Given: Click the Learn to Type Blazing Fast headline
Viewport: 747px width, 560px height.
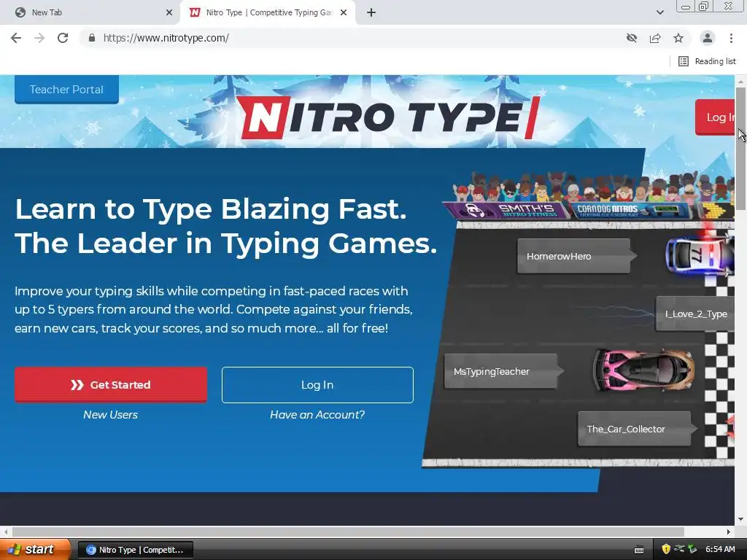Looking at the screenshot, I should coord(211,209).
